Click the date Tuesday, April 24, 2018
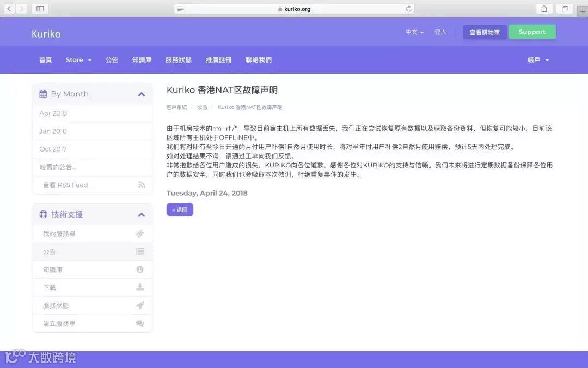 tap(207, 193)
